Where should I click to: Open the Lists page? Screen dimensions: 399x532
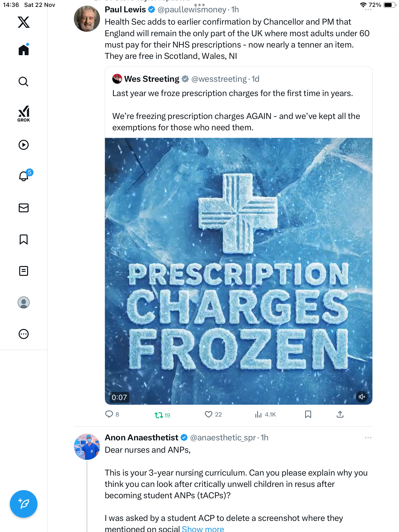click(24, 271)
